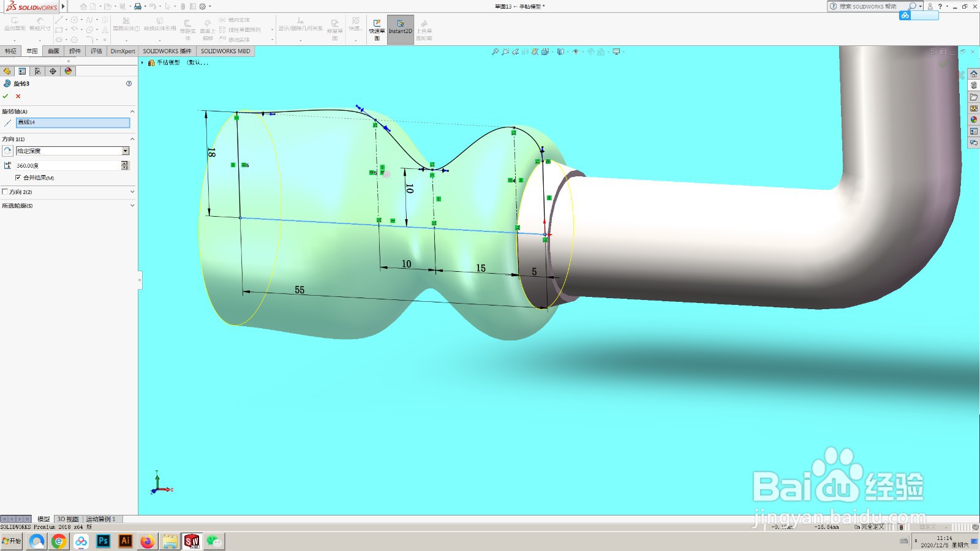Click the 手钻模型 flyout tree item

pos(168,62)
